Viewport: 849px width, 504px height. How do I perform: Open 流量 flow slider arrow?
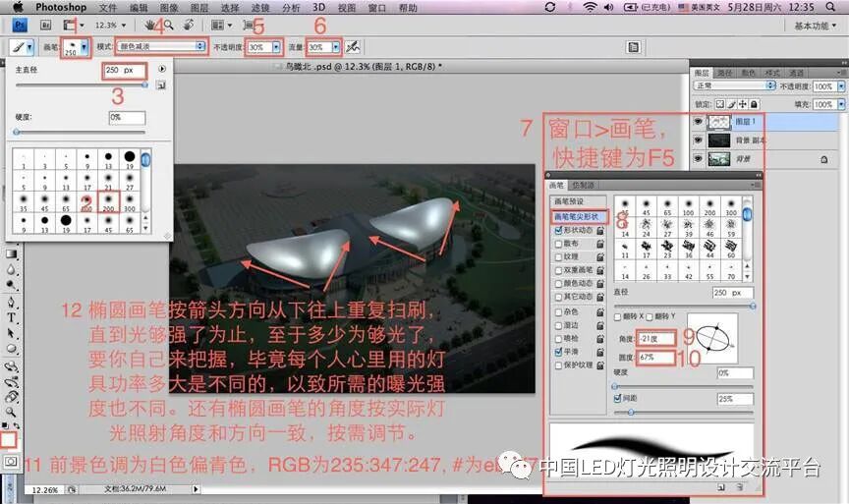click(x=336, y=47)
